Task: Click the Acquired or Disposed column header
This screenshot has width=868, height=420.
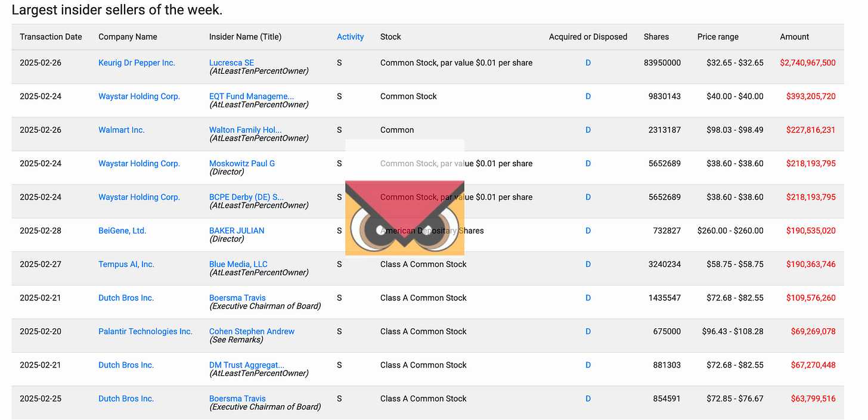Action: [588, 36]
